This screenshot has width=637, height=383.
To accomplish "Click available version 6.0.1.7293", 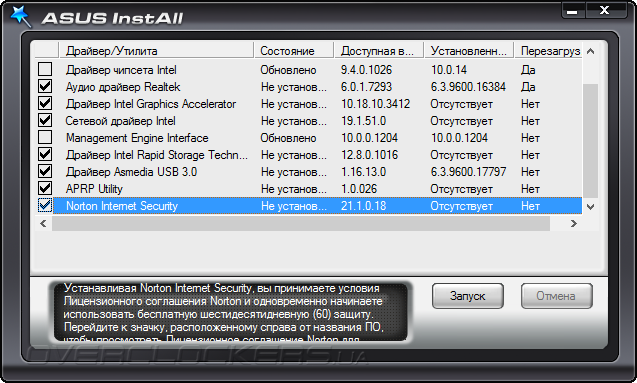I will tap(366, 87).
